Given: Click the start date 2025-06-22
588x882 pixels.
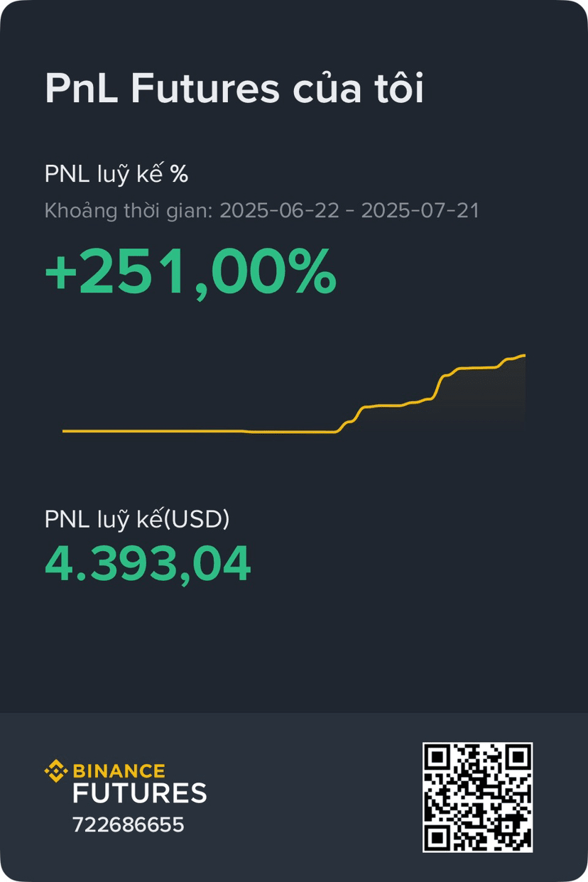Looking at the screenshot, I should coord(283,211).
